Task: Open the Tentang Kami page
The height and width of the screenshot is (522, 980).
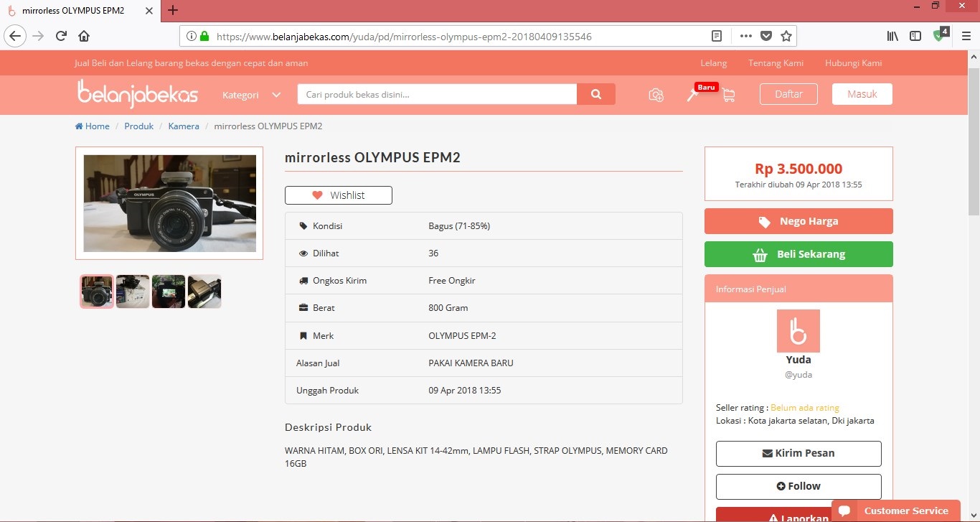Action: (x=776, y=63)
